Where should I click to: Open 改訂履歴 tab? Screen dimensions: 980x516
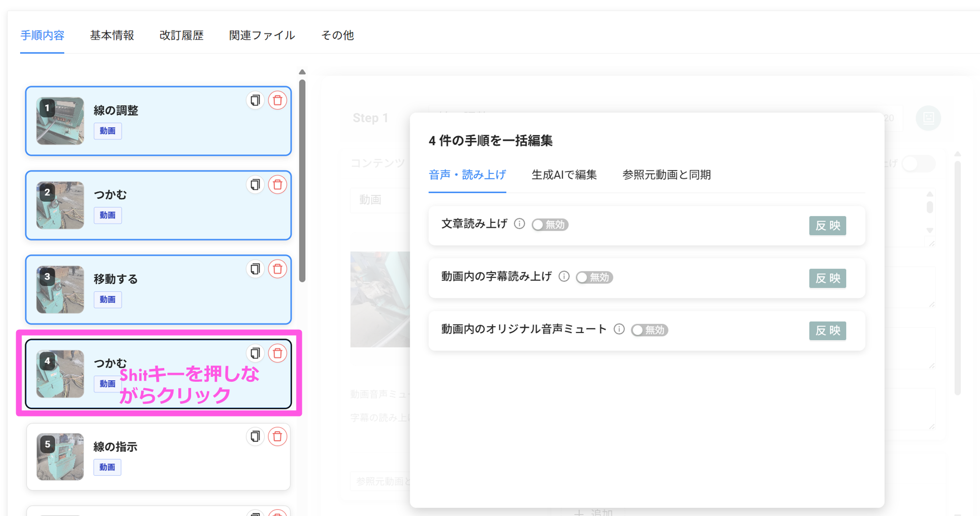(181, 35)
